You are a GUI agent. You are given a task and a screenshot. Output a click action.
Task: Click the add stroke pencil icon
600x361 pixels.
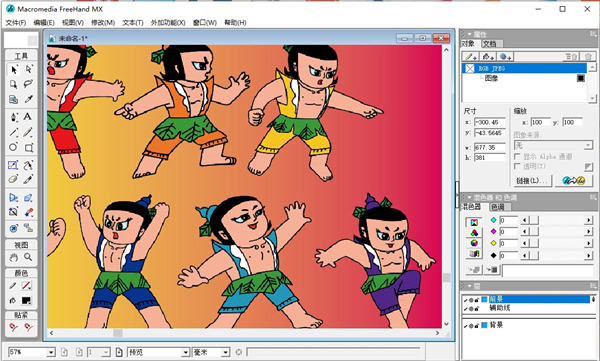[x=470, y=57]
